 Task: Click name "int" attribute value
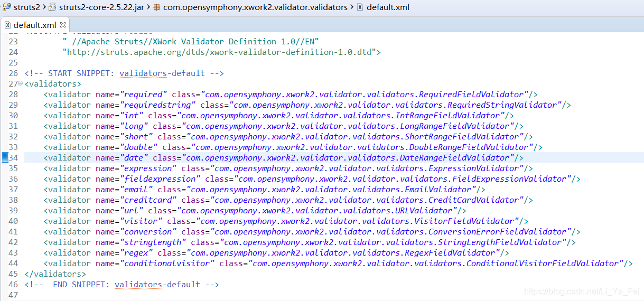tap(132, 115)
